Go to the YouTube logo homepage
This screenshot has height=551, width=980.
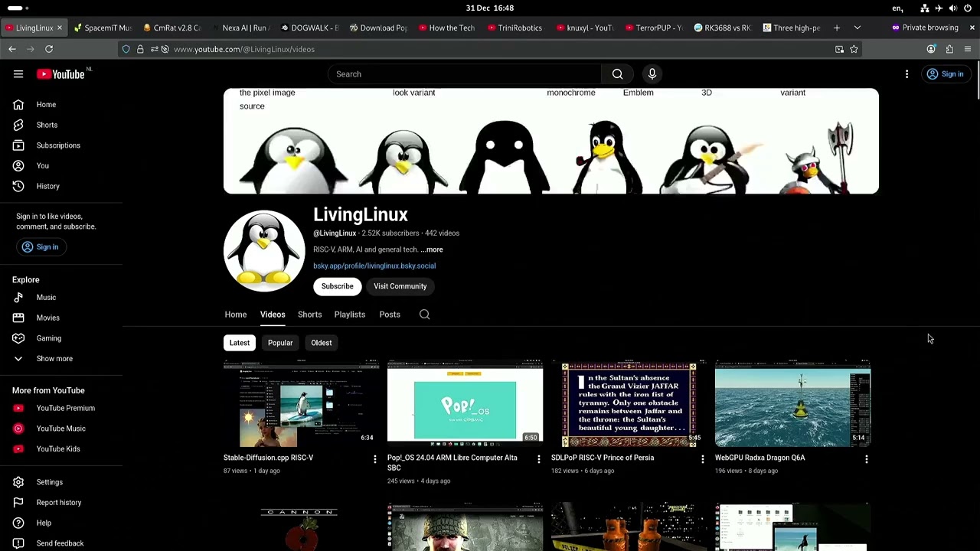click(61, 74)
